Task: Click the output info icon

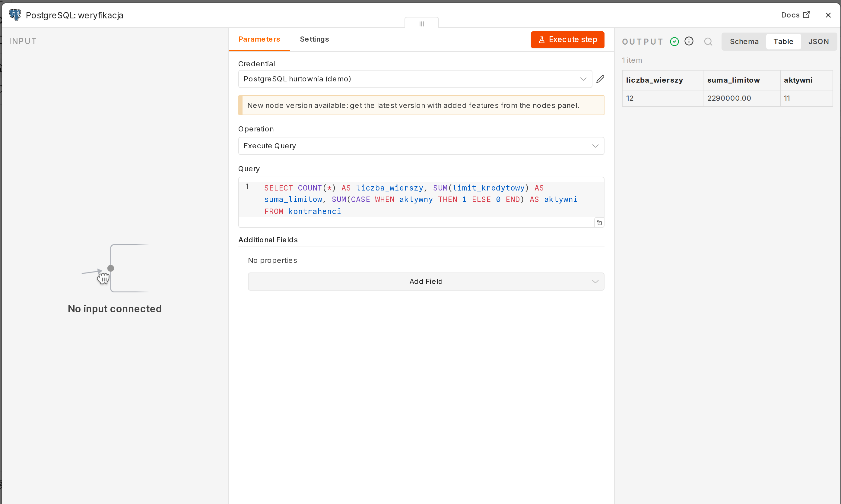Action: pyautogui.click(x=689, y=41)
